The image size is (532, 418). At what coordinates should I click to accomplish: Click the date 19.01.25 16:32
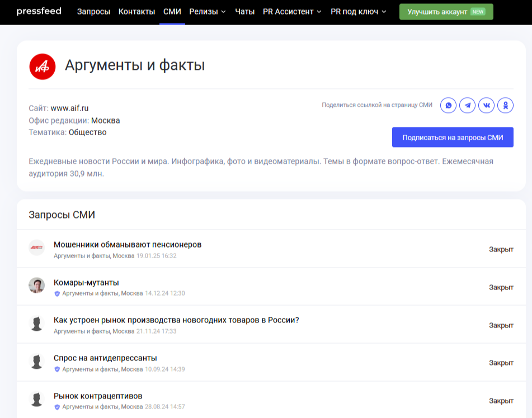157,256
